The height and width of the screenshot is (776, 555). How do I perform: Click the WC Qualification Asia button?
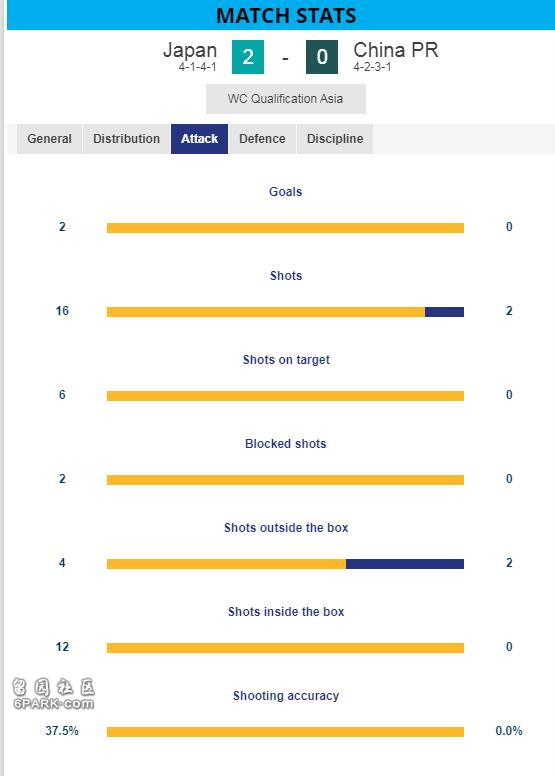point(286,99)
